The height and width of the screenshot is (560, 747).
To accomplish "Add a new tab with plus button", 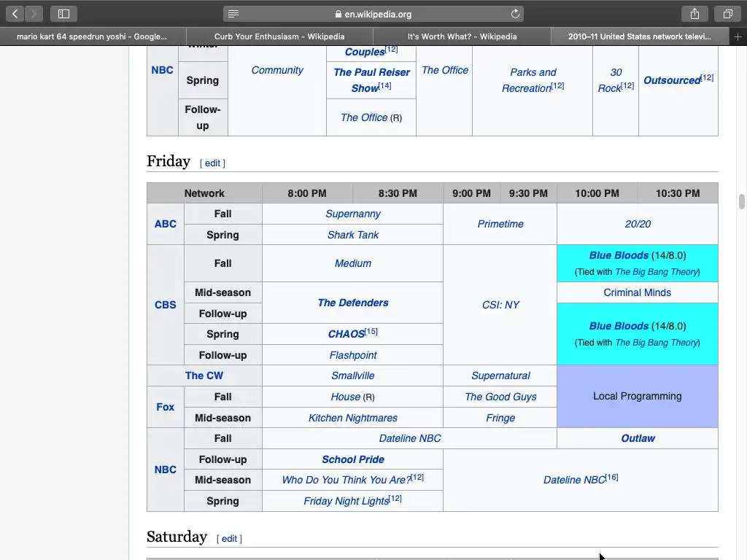I will tap(738, 36).
